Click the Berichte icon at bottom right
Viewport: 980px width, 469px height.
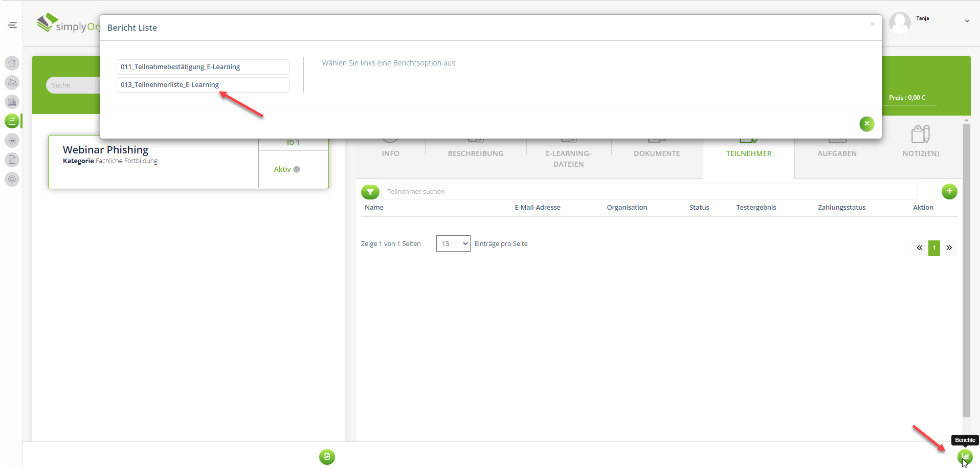tap(965, 456)
